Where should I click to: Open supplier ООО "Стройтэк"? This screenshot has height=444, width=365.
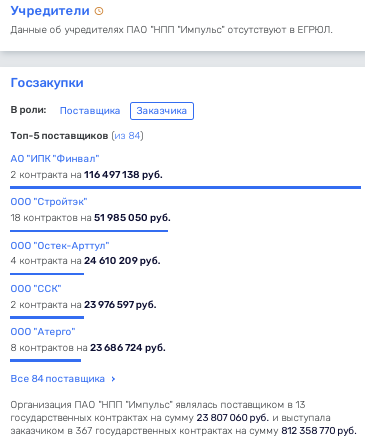(x=49, y=202)
